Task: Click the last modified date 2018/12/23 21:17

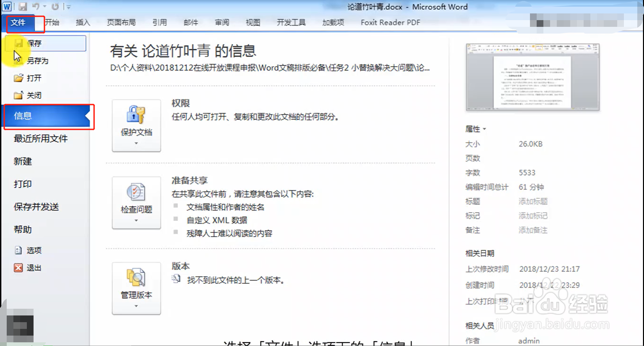Action: point(549,269)
